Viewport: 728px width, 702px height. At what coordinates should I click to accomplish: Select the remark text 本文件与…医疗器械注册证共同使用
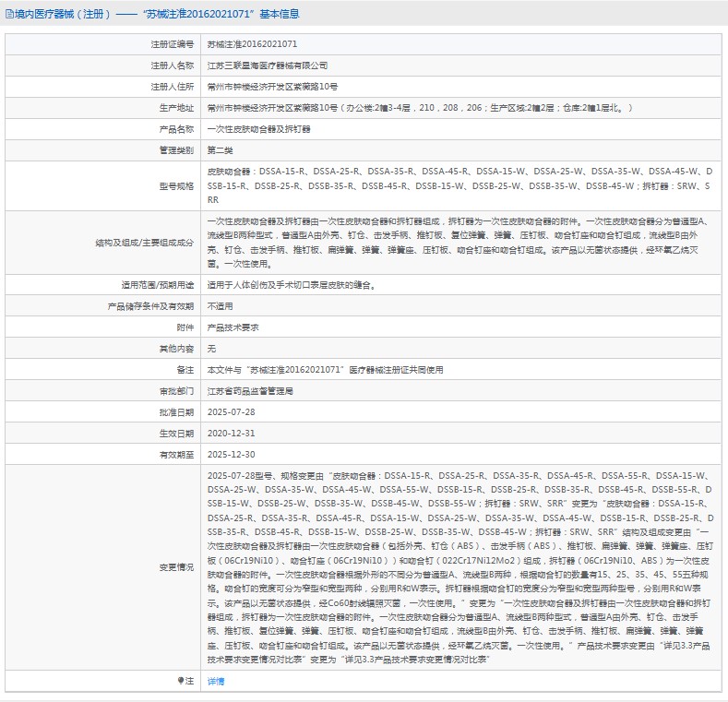coord(326,370)
